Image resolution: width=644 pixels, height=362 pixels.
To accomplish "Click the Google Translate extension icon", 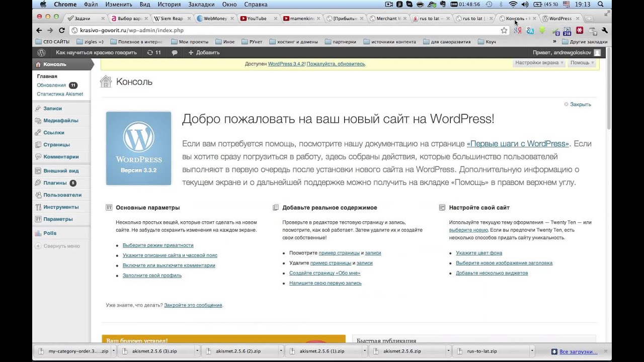I will coord(530,30).
